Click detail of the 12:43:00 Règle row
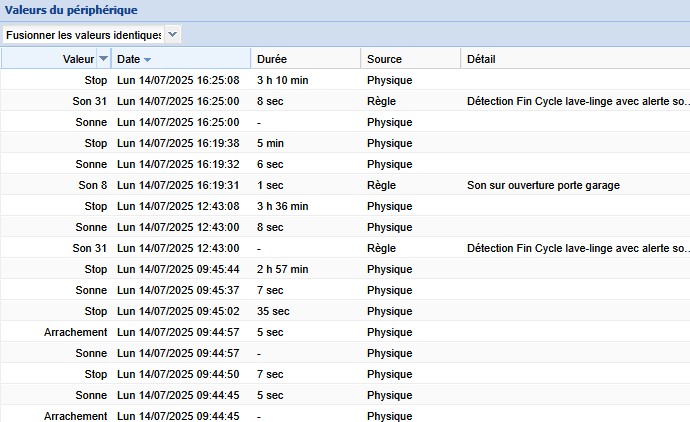 [578, 248]
